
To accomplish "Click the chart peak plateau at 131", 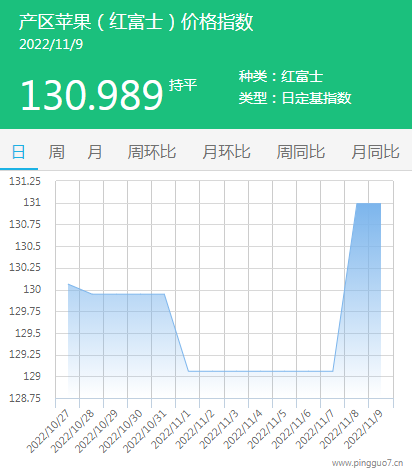I will [369, 203].
